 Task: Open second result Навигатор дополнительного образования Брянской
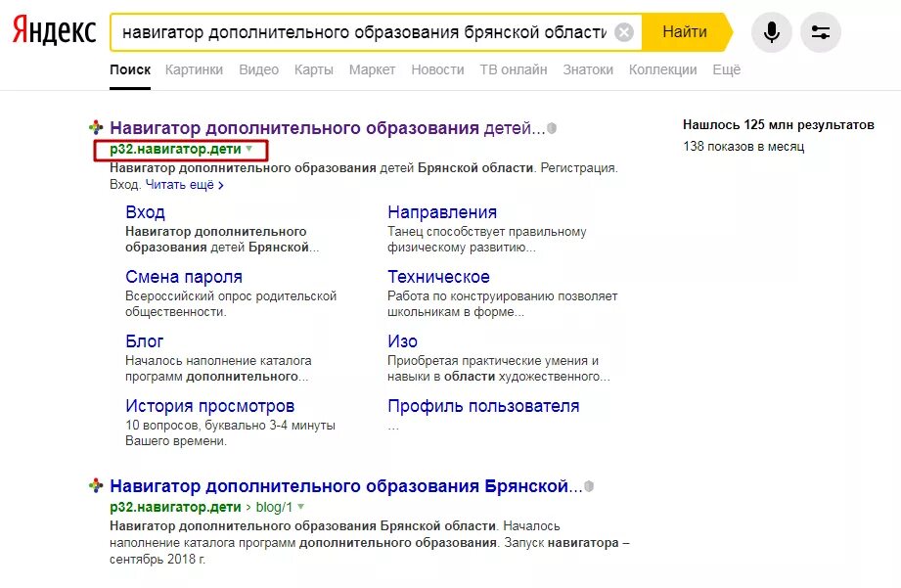coord(346,485)
